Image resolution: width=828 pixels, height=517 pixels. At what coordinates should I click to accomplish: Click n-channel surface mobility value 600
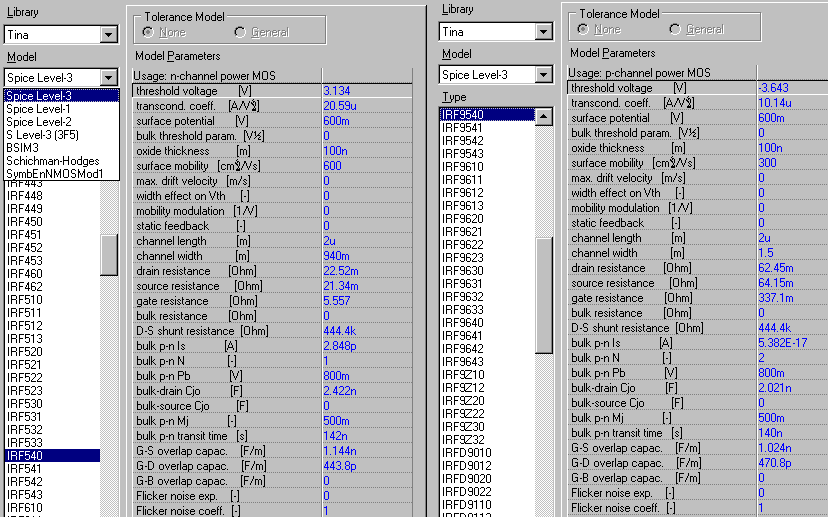pos(333,166)
